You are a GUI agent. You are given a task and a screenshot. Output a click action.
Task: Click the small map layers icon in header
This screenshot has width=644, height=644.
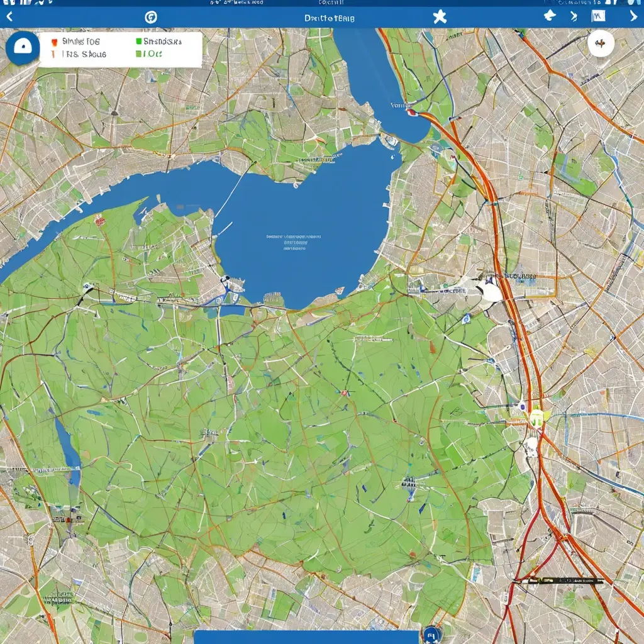[598, 16]
